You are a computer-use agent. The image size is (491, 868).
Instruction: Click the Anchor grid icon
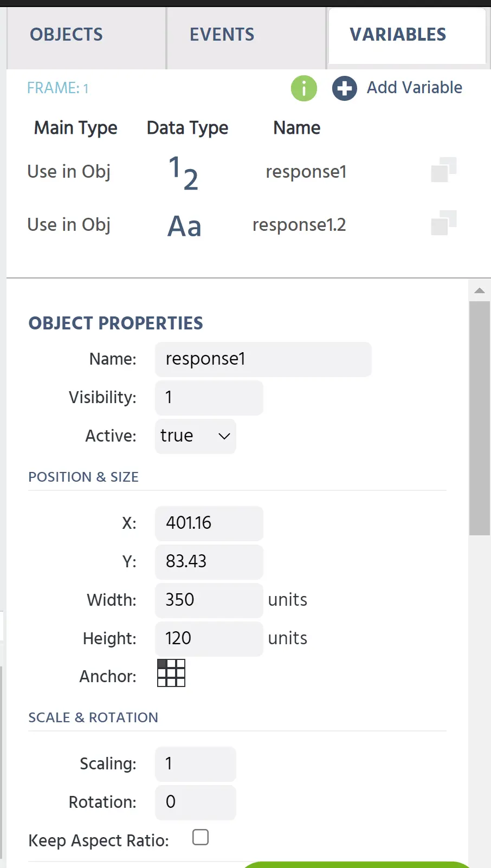[x=171, y=673]
